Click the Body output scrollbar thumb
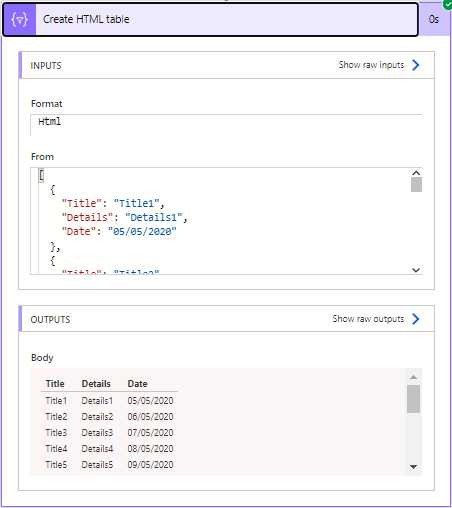The width and height of the screenshot is (452, 508). click(413, 399)
